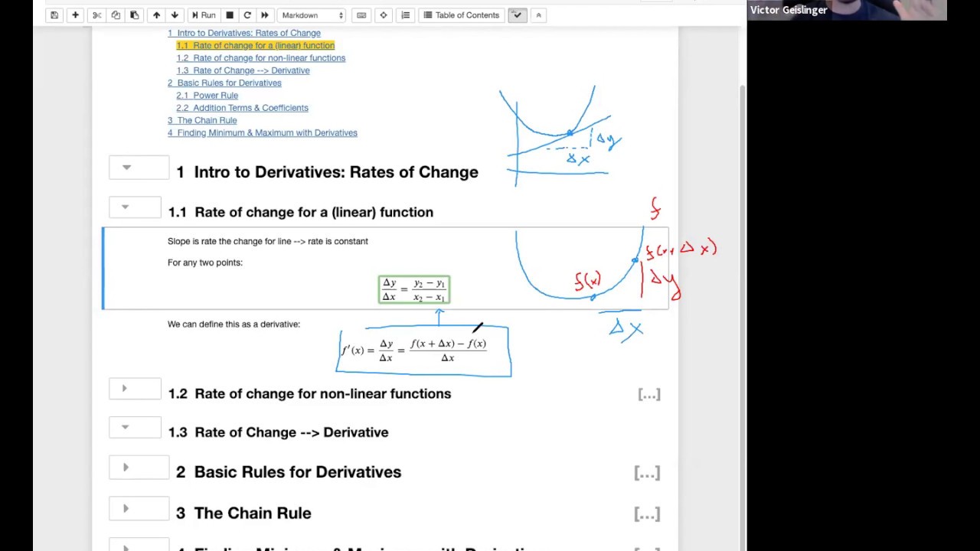This screenshot has height=551, width=980.
Task: Select the heading 1.1 Rate of change cell
Action: (300, 212)
